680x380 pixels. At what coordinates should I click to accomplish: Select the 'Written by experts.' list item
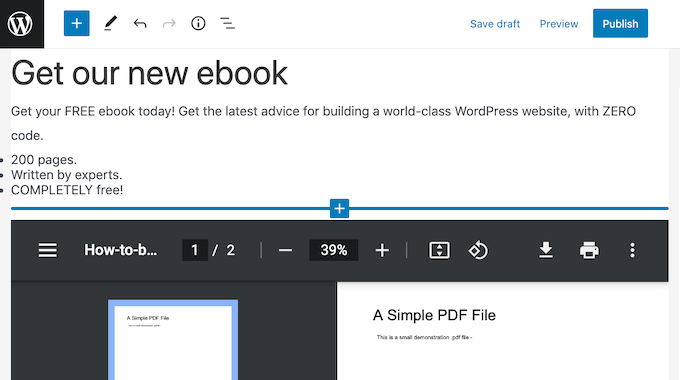click(x=66, y=175)
